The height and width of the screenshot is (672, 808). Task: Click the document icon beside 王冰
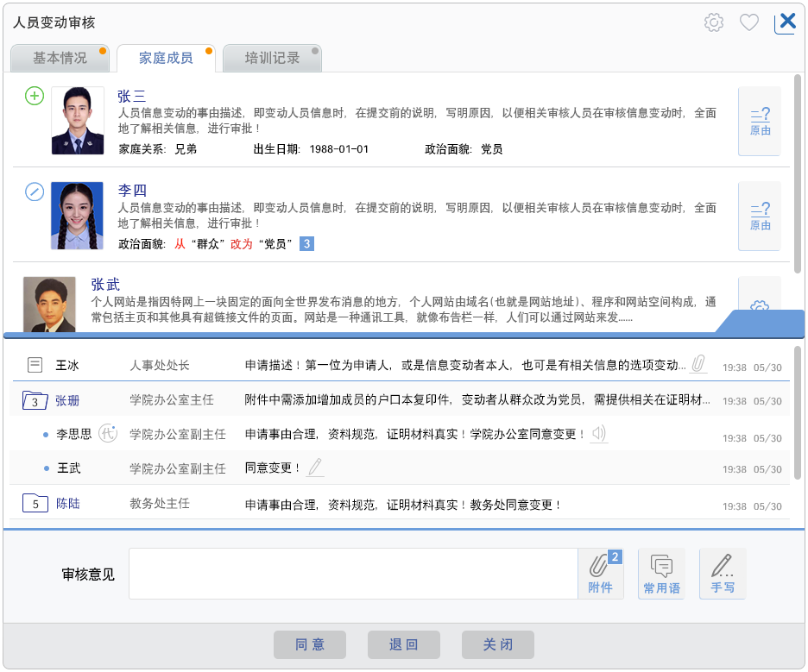point(35,365)
